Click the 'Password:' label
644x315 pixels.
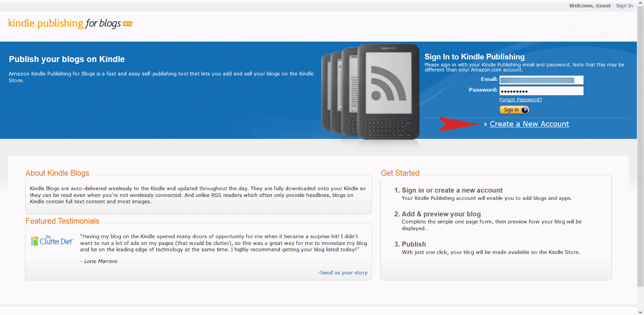coord(483,90)
